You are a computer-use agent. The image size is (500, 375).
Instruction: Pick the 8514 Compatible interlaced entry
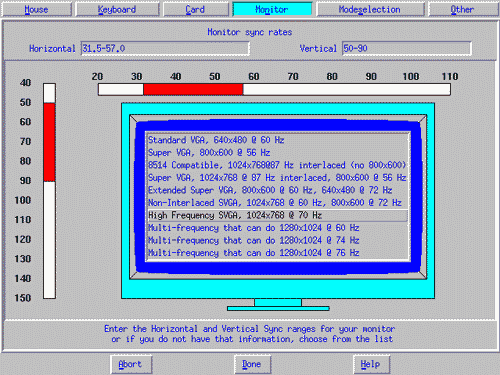pyautogui.click(x=277, y=165)
